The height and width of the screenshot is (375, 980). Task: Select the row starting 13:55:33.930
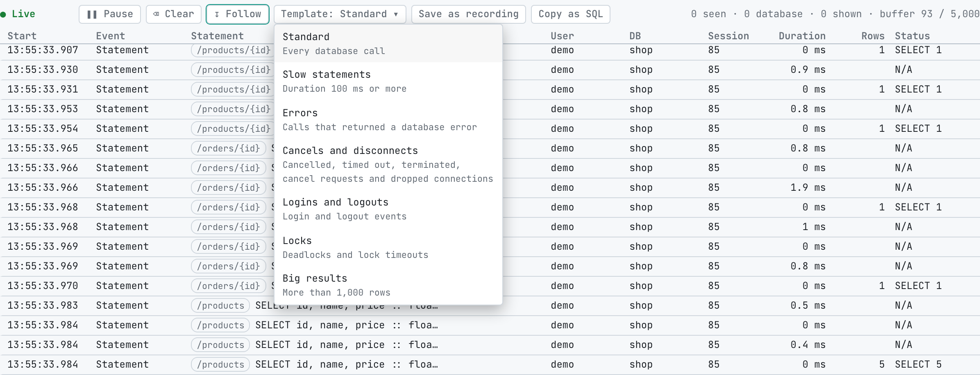pos(490,70)
